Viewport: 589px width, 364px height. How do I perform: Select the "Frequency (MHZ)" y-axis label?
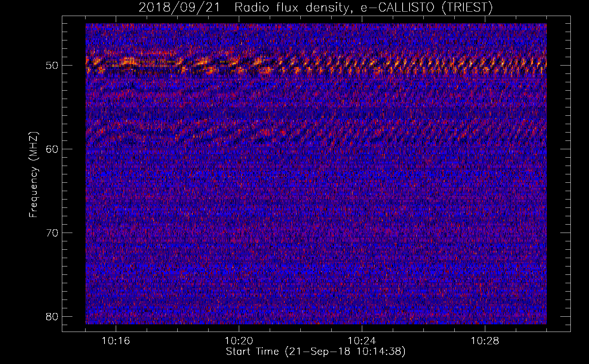point(33,174)
